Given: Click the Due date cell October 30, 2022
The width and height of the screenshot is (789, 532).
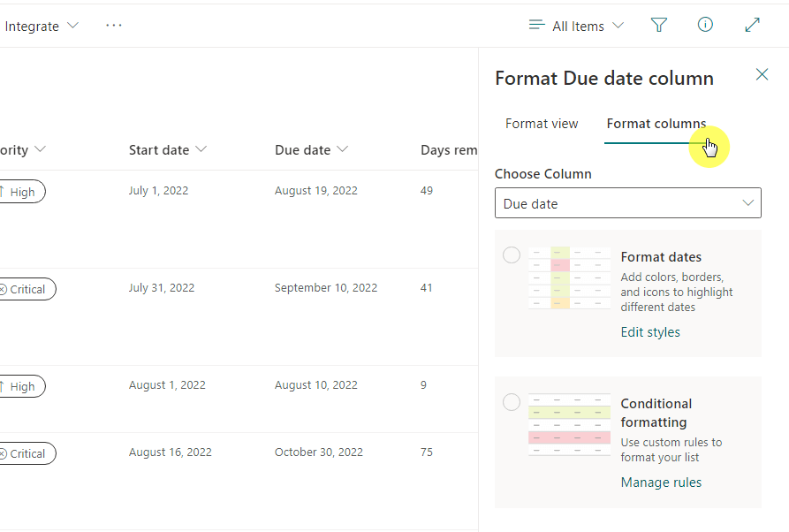Looking at the screenshot, I should 319,452.
